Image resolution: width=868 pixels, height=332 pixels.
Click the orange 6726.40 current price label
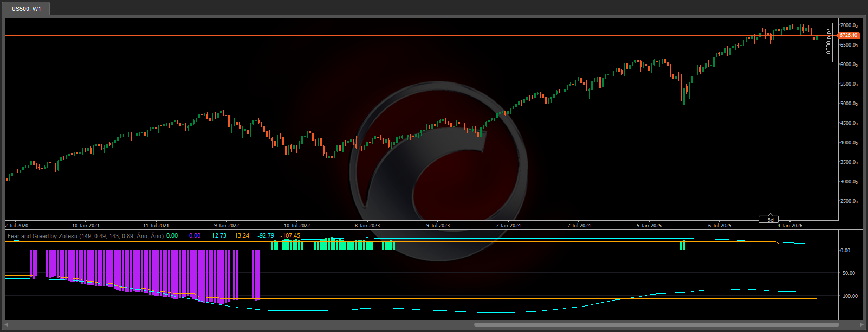(848, 35)
